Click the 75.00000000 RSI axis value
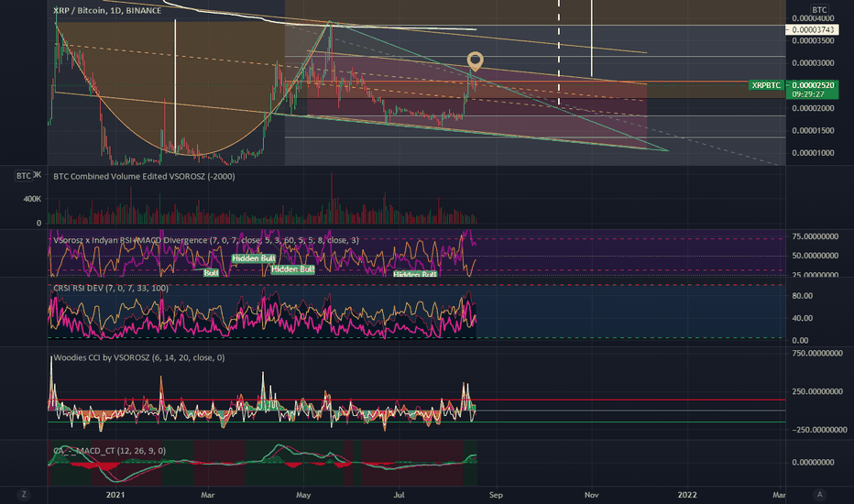 coord(816,237)
